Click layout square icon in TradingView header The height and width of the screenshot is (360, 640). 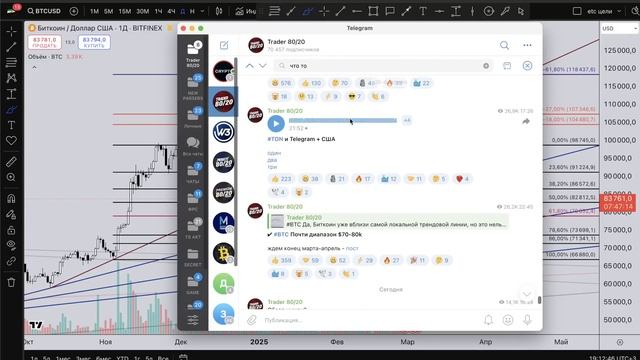[577, 11]
